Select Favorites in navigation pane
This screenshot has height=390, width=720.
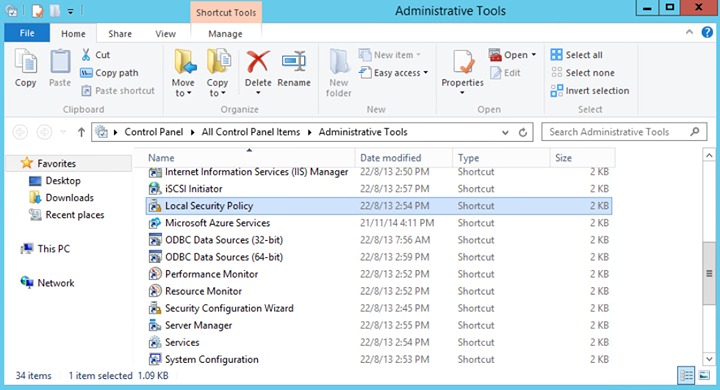tap(56, 163)
